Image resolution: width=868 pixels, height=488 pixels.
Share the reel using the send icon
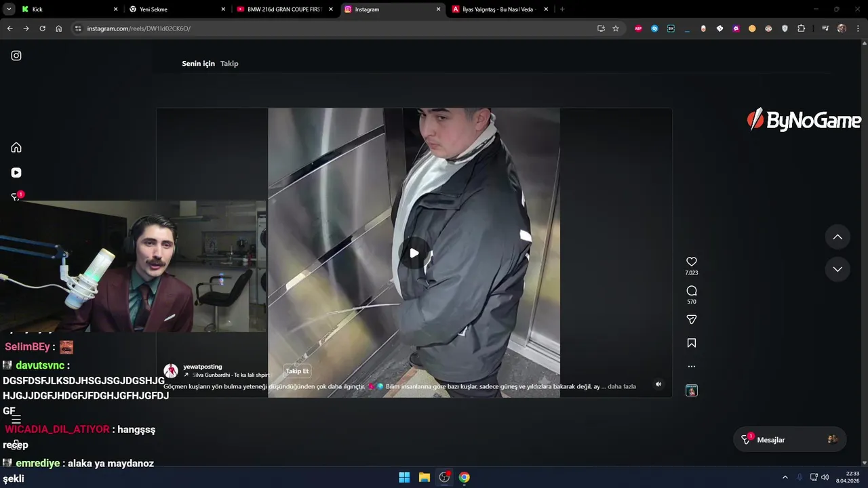[692, 320]
